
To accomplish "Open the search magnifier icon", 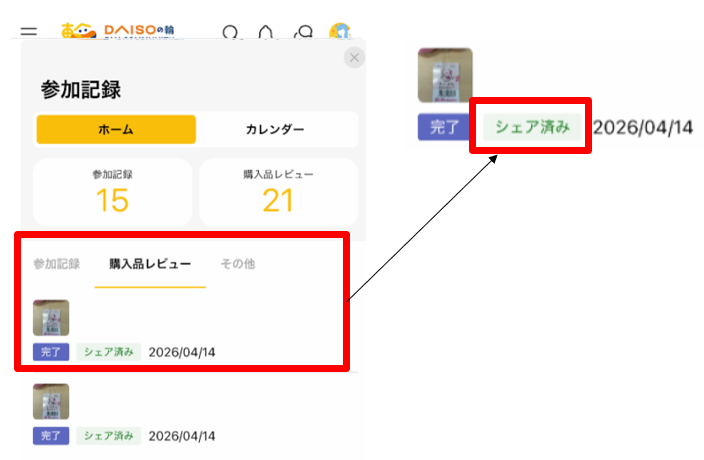I will coord(232,34).
